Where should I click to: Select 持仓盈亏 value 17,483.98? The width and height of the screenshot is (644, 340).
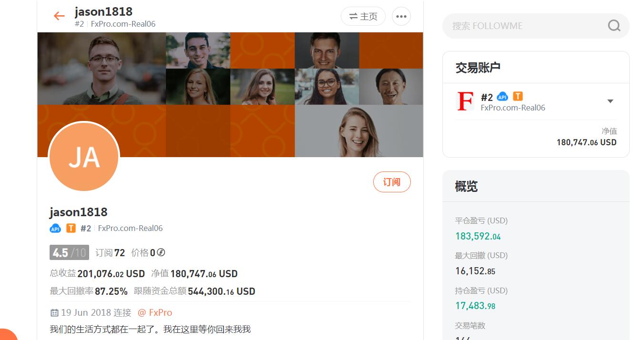click(x=475, y=306)
